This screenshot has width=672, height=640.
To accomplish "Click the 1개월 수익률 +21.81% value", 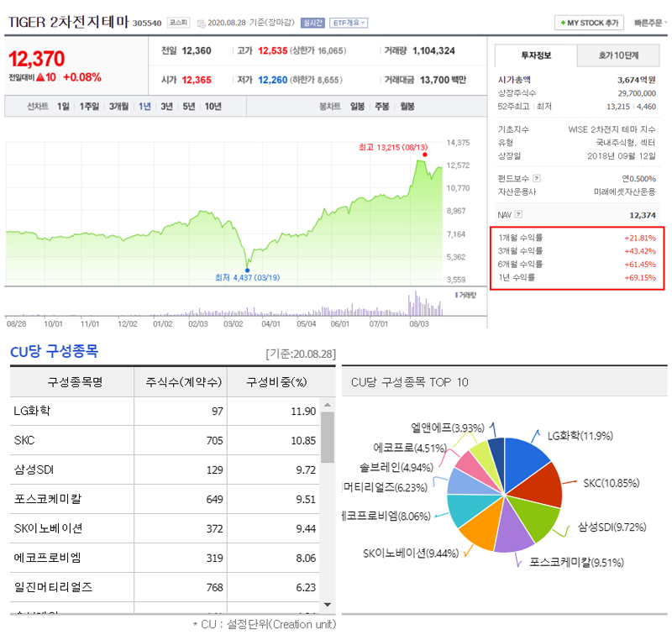I will [640, 238].
